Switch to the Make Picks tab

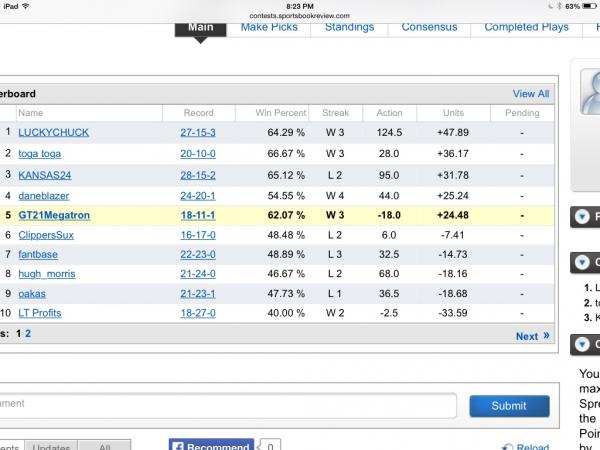pos(269,27)
